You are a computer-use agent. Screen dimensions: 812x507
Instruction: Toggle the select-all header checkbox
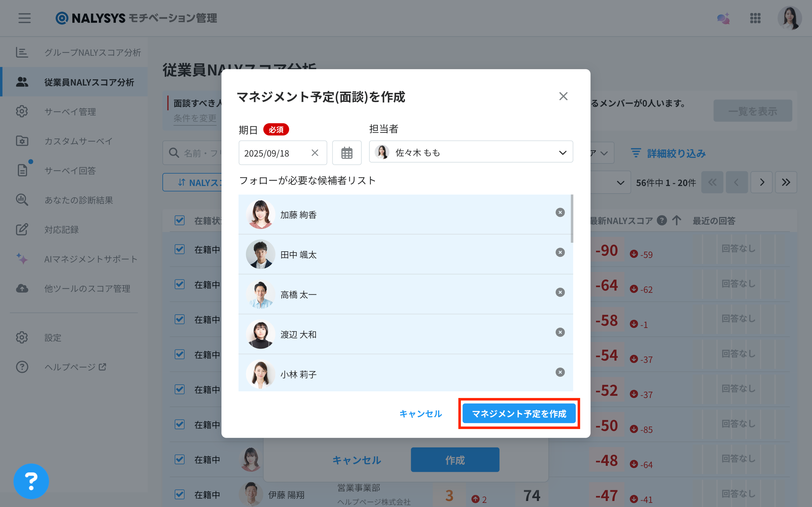[180, 220]
